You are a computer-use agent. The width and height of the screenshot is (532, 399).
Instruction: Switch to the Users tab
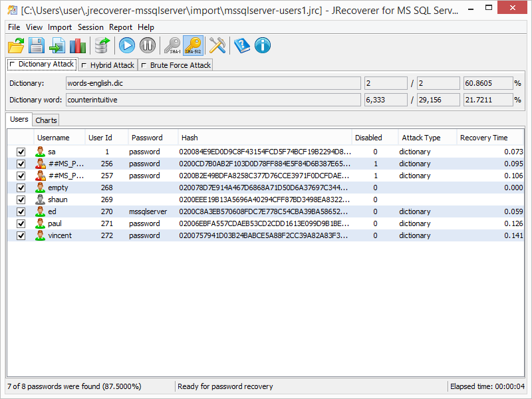[x=19, y=119]
